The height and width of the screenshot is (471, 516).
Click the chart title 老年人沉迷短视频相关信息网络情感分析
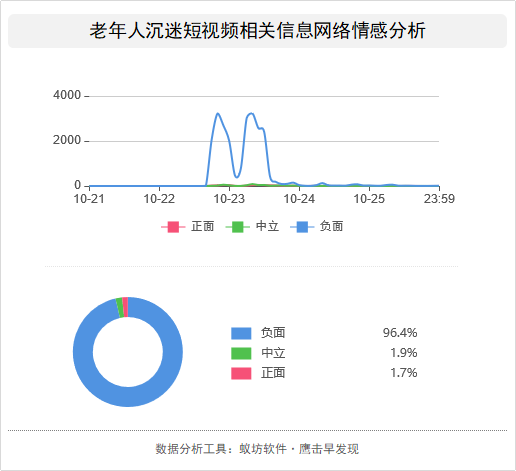(x=257, y=31)
